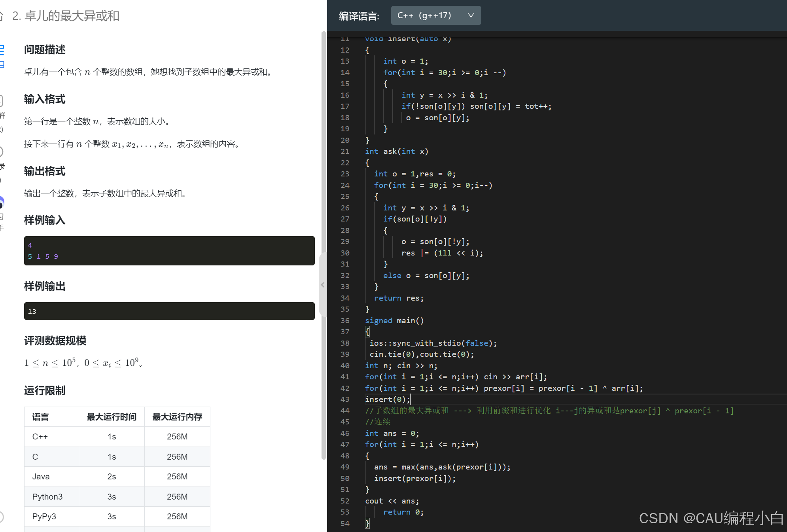Click the chevron arrow in the language selector
The width and height of the screenshot is (787, 532).
click(471, 15)
